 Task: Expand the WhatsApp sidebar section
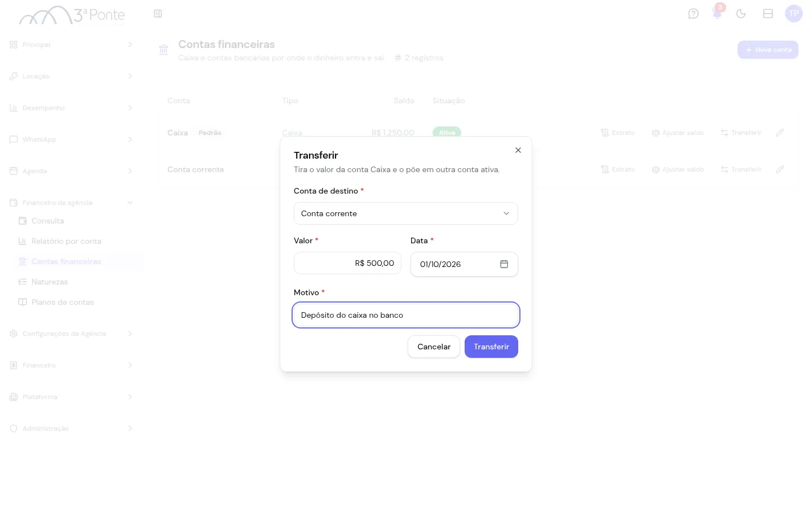72,139
